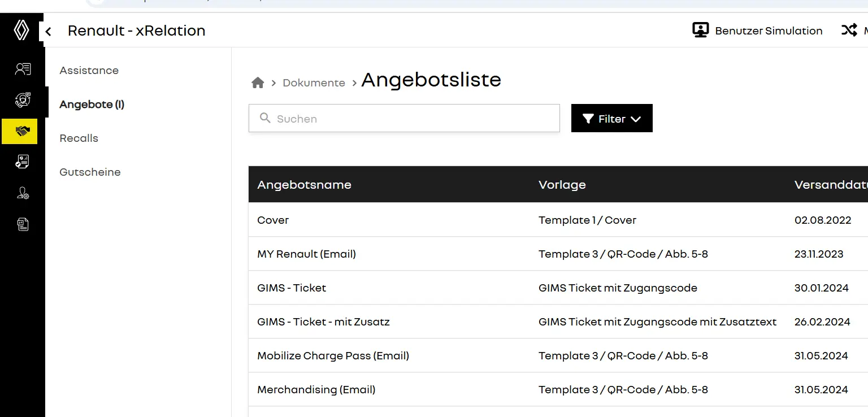Collapse sidebar with back chevron arrow
Screen dimensions: 868x417
pyautogui.click(x=49, y=32)
